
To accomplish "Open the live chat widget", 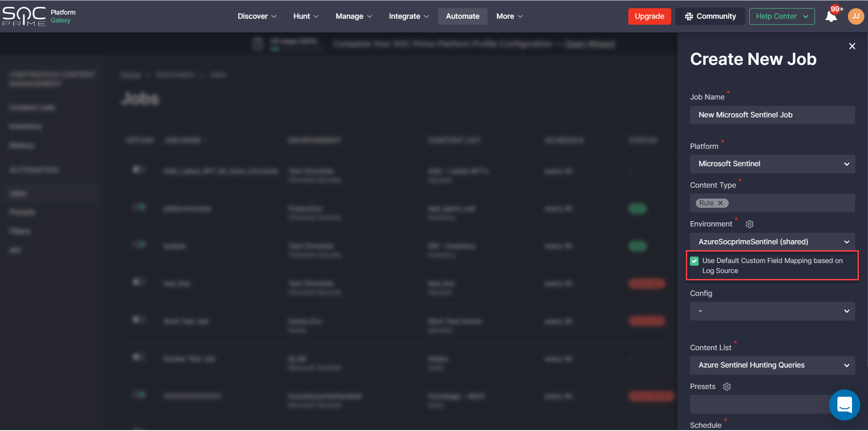I will coord(844,405).
